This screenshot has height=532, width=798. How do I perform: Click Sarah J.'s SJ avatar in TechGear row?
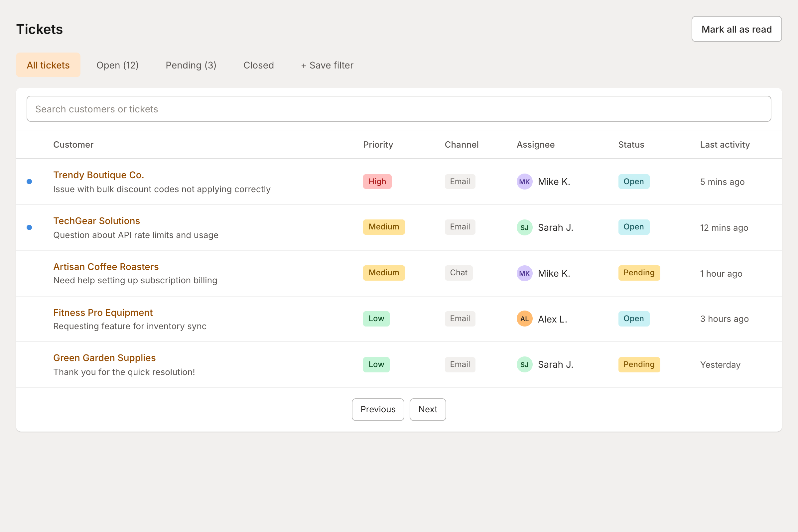click(x=524, y=227)
